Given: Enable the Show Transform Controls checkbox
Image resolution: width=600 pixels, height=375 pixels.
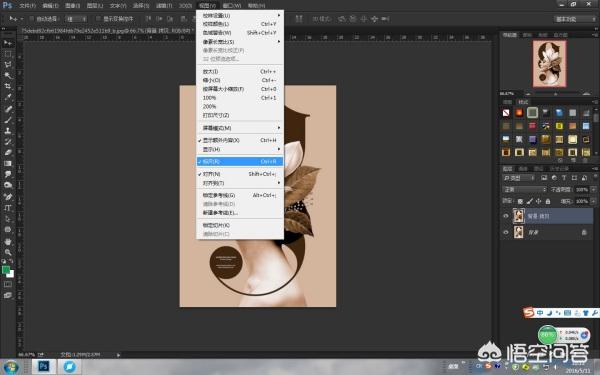Looking at the screenshot, I should [x=98, y=19].
